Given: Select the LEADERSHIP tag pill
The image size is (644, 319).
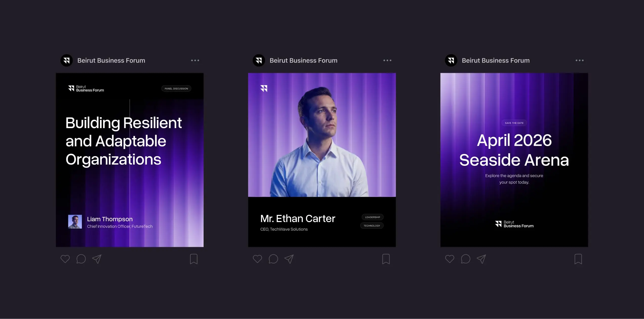Looking at the screenshot, I should pos(372,217).
